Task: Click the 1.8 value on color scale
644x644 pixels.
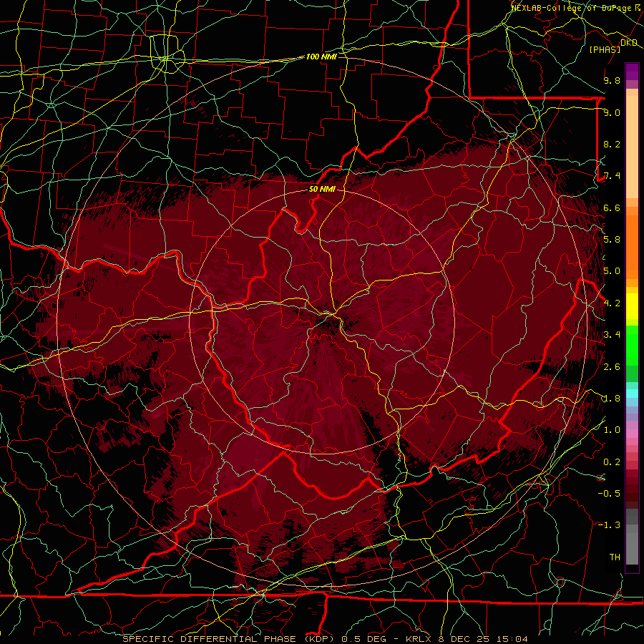Action: [612, 399]
